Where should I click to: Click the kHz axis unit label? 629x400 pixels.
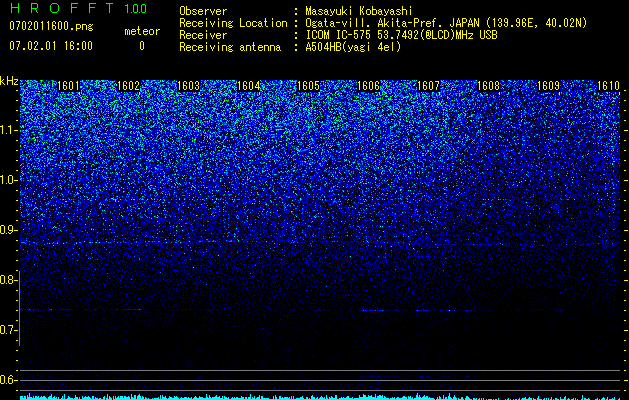point(9,81)
